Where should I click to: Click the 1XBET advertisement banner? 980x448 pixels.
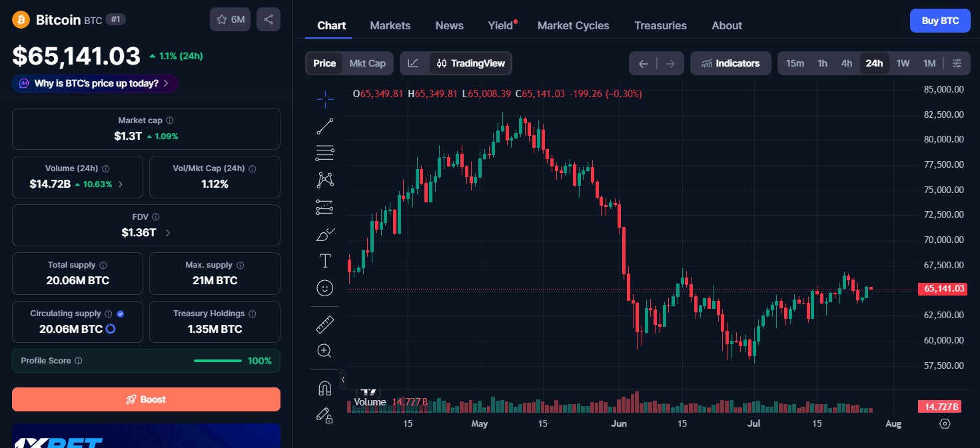tap(146, 435)
